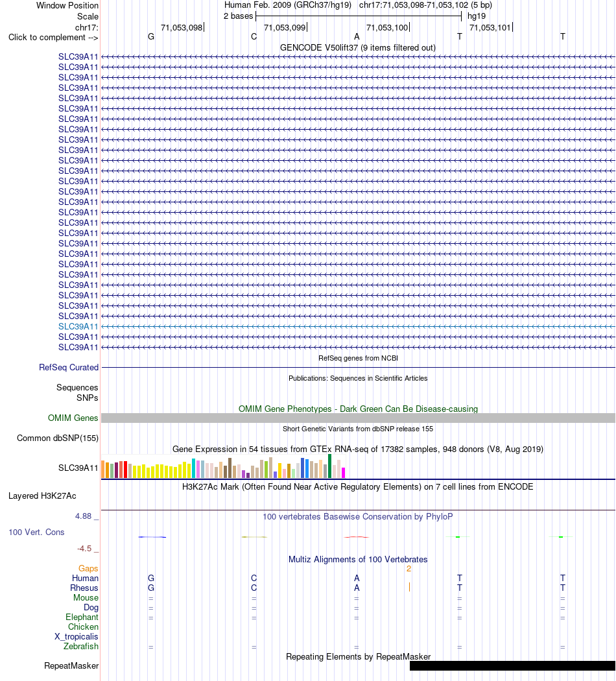Image resolution: width=616 pixels, height=681 pixels.
Task: Open '100 vertebrates Basewise Conservation by PhyloP'
Action: (358, 517)
